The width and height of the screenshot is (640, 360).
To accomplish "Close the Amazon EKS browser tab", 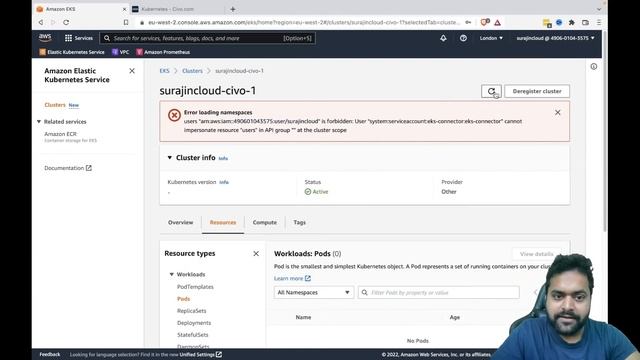I will [x=124, y=9].
